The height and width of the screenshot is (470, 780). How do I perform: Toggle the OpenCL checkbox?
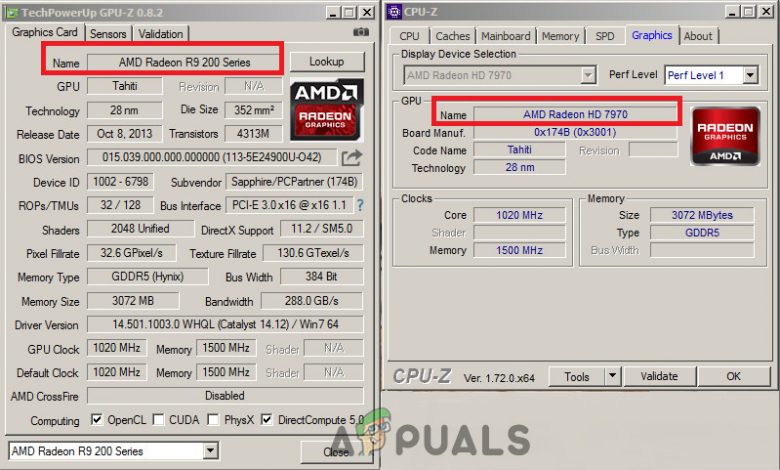click(97, 419)
